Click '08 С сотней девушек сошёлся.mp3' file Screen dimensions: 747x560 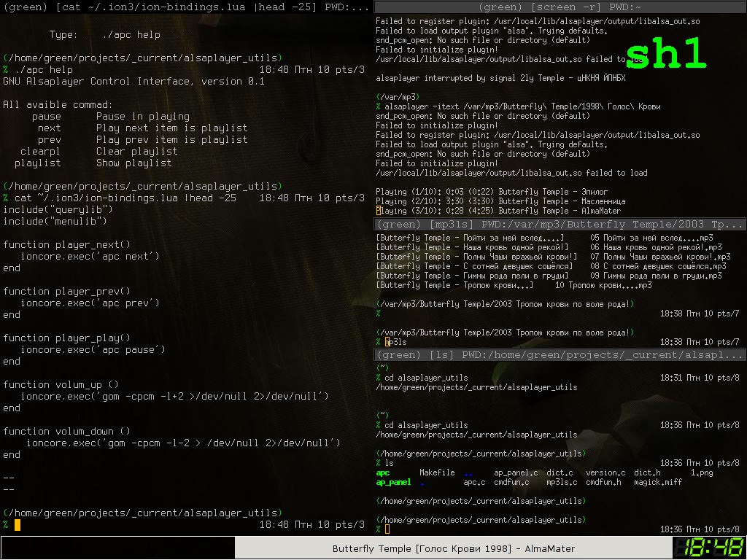659,266
